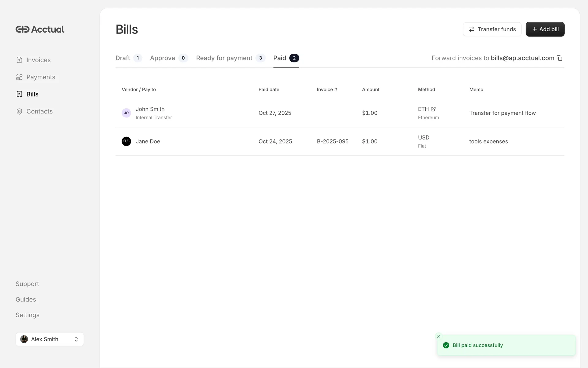
Task: Dismiss the Bill paid successfully toast
Action: [439, 336]
